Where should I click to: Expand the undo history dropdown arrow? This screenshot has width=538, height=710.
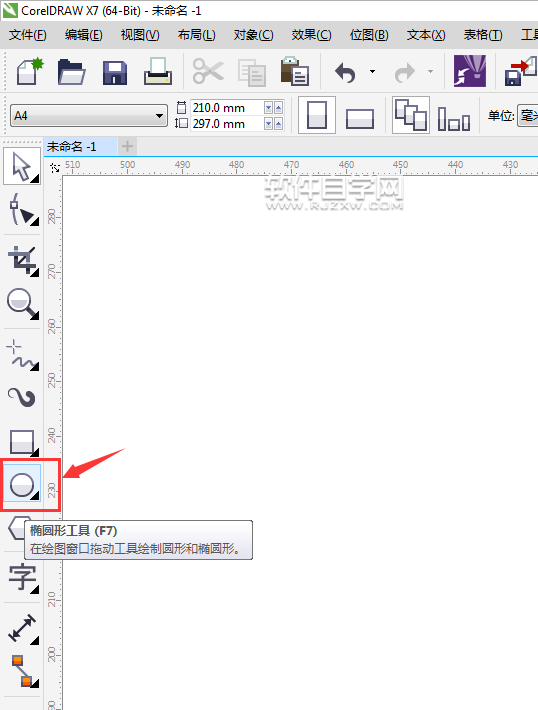pyautogui.click(x=372, y=71)
